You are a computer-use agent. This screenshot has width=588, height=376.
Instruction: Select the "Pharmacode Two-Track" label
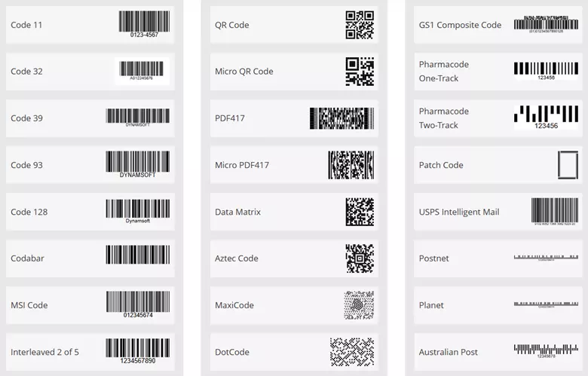[x=443, y=118]
